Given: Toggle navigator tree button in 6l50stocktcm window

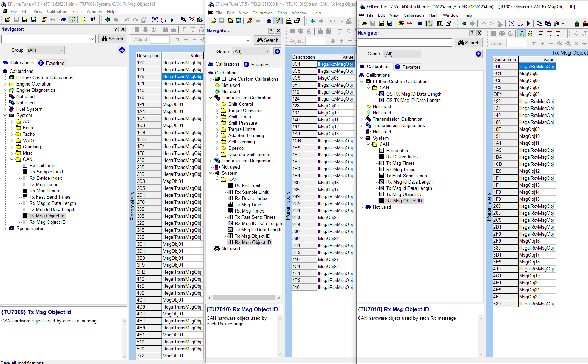Looking at the screenshot, I should tap(429, 24).
